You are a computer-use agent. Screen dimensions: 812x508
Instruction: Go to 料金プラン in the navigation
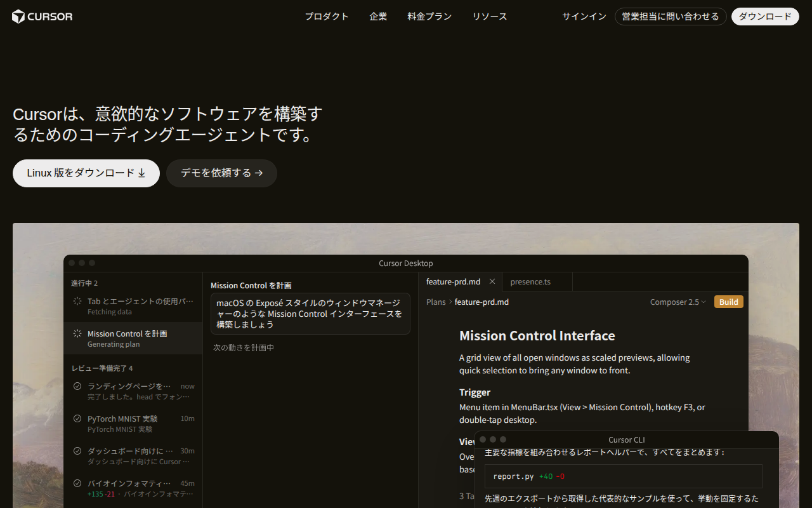click(x=429, y=17)
